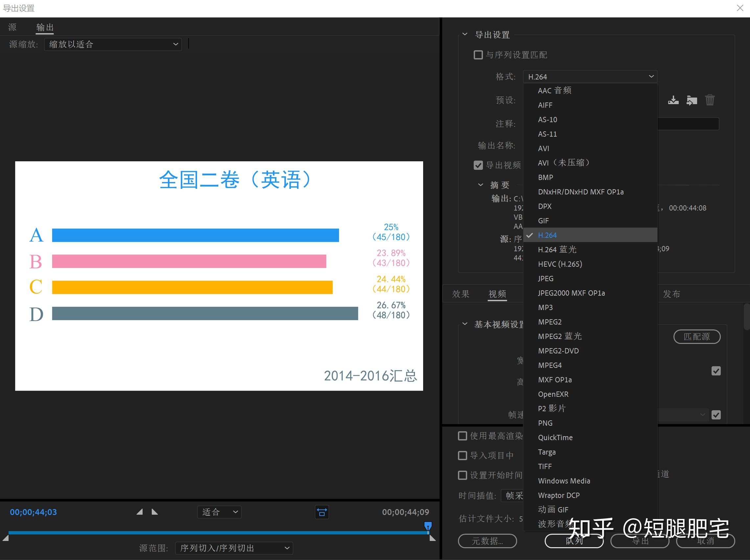Viewport: 750px width, 560px height.
Task: Click the set Out point triangle icon
Action: (x=155, y=512)
